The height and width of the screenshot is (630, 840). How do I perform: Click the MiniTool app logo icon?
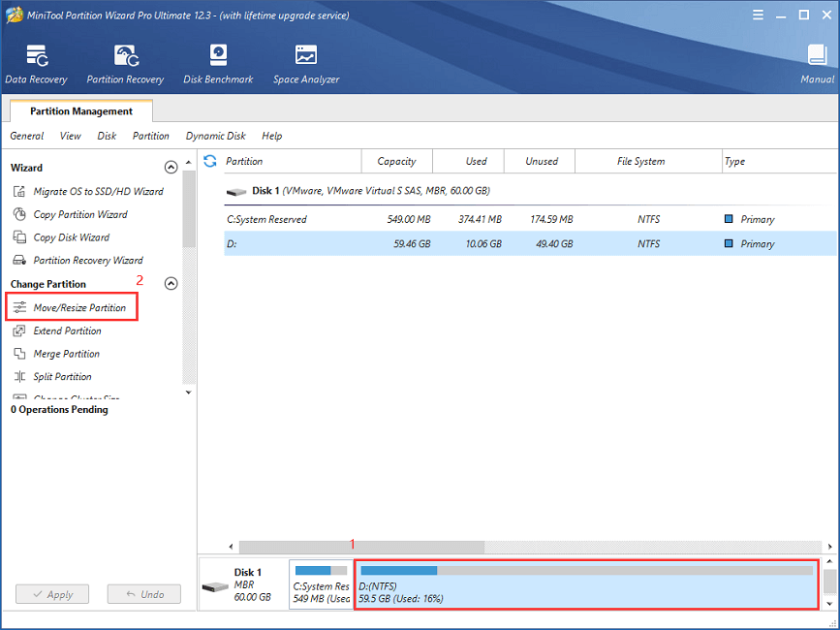click(14, 15)
